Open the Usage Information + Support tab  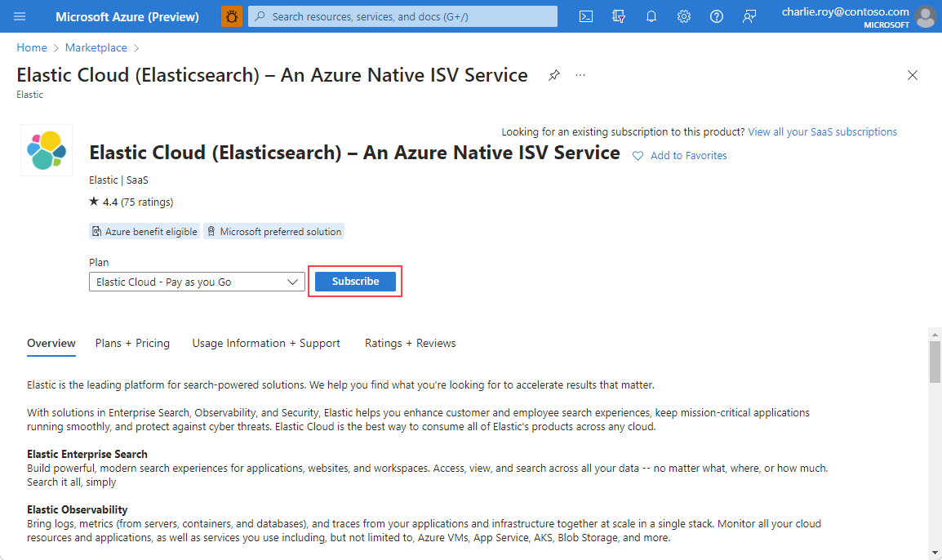point(266,343)
